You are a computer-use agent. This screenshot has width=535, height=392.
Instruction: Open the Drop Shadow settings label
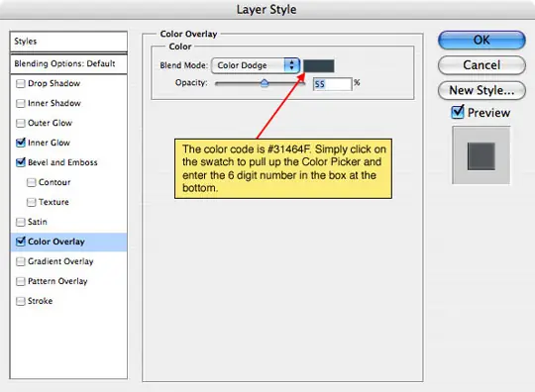[x=53, y=83]
